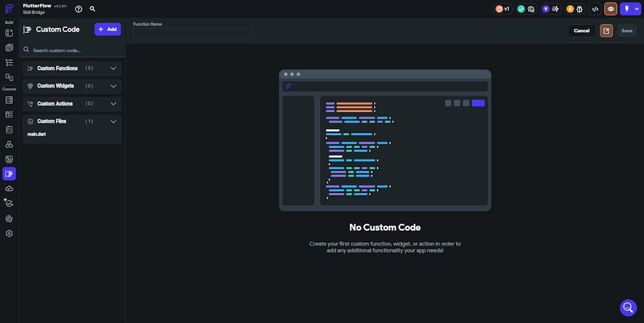Select the highlighted Custom Code sidebar icon
Image resolution: width=644 pixels, height=323 pixels.
[x=9, y=174]
